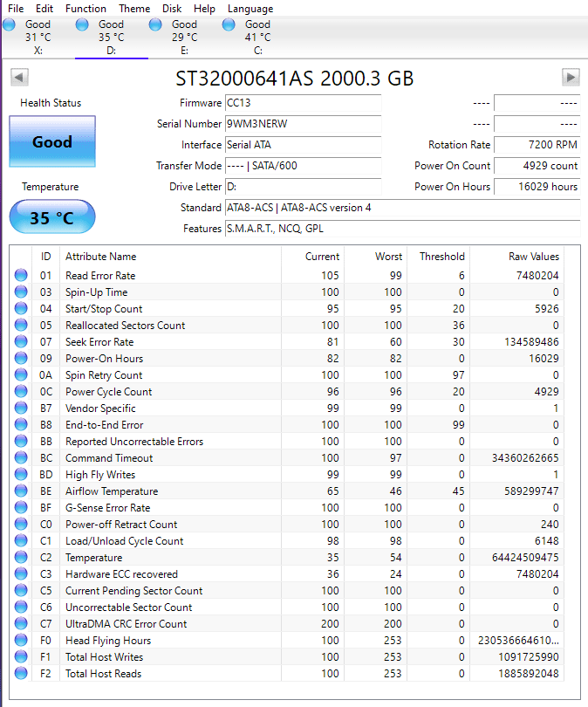Click the Good health status button
The image size is (588, 707).
coord(52,141)
